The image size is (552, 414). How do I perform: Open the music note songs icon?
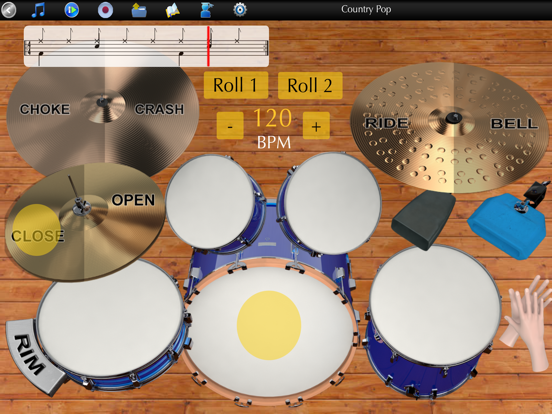[x=38, y=10]
